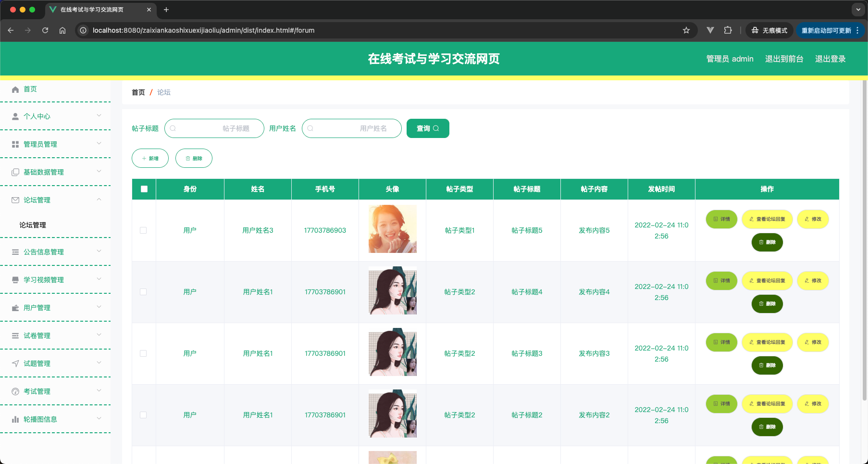
Task: Click the grid icon beside 管理员管理
Action: [x=15, y=144]
